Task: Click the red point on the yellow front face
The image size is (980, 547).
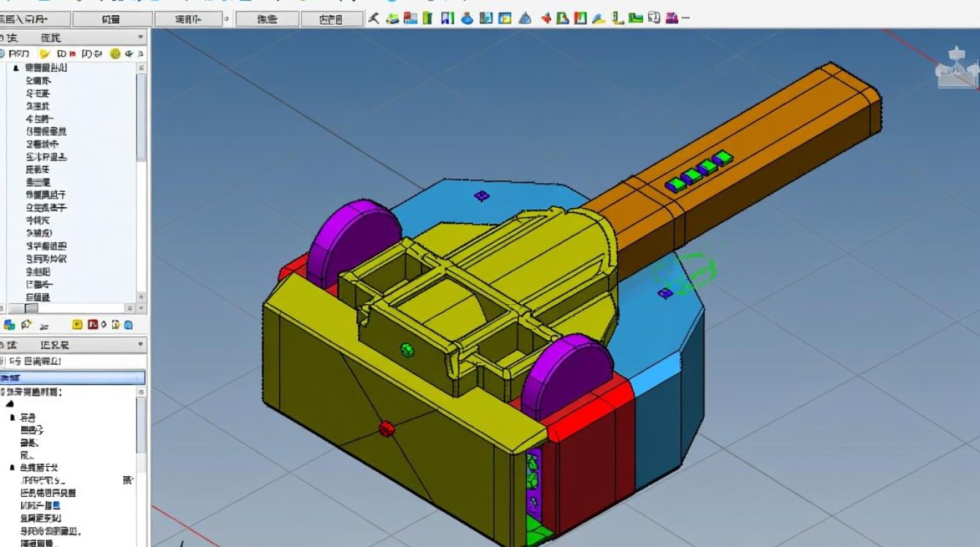Action: [386, 429]
